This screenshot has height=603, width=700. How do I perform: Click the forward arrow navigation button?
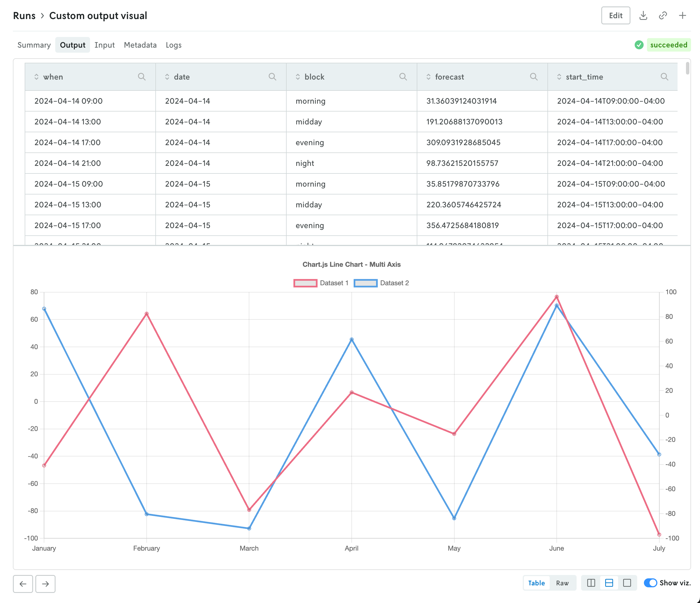pos(45,584)
